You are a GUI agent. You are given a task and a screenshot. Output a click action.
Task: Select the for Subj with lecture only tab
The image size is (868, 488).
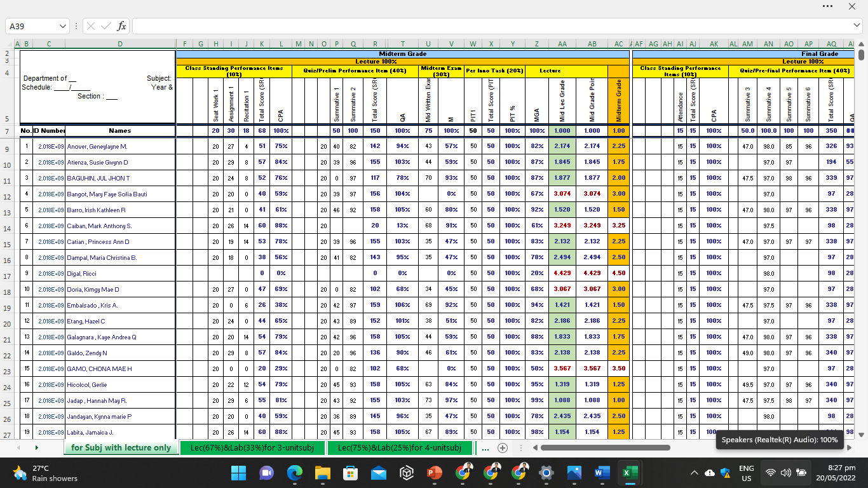[x=121, y=448]
